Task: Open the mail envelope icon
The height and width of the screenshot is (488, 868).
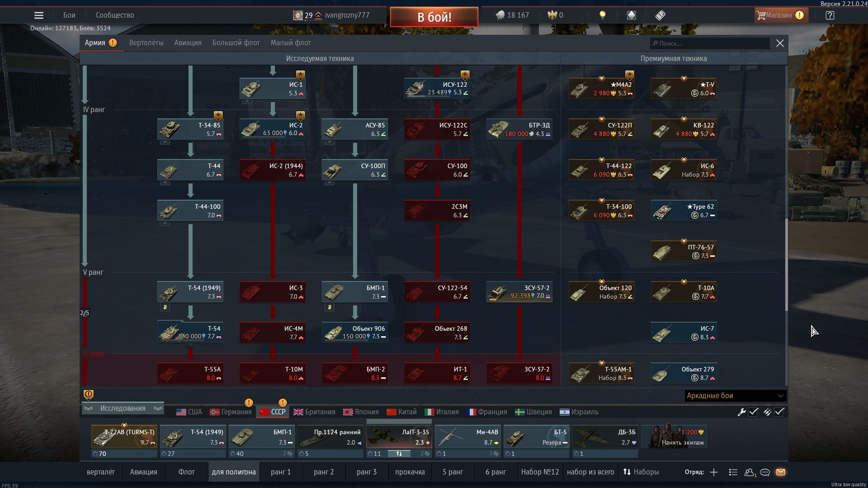Action: coord(781,472)
